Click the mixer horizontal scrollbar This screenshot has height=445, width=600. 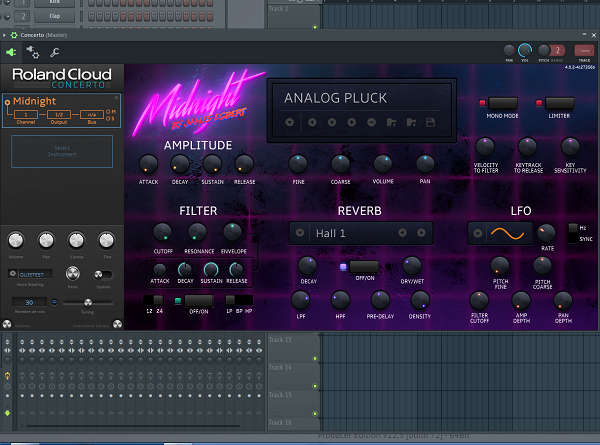[133, 425]
